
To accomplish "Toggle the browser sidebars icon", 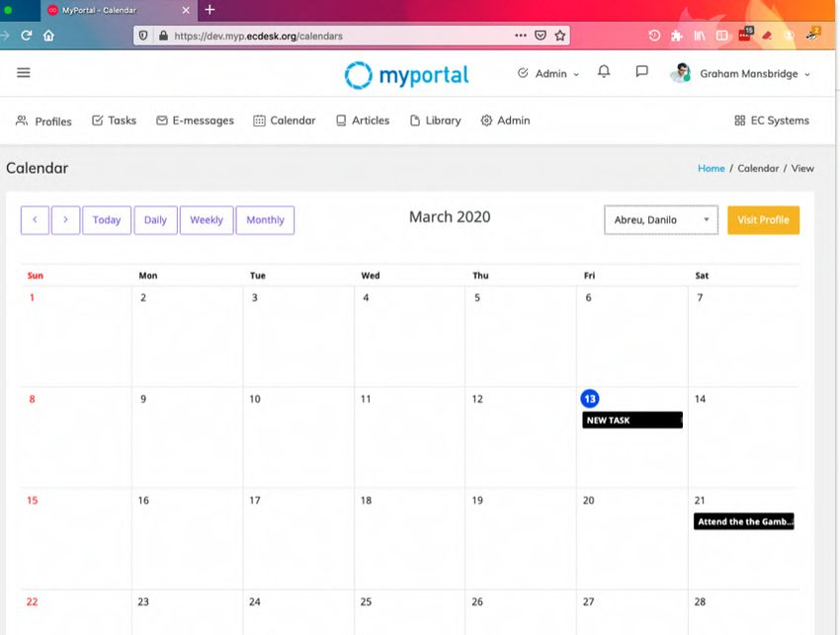I will point(721,36).
